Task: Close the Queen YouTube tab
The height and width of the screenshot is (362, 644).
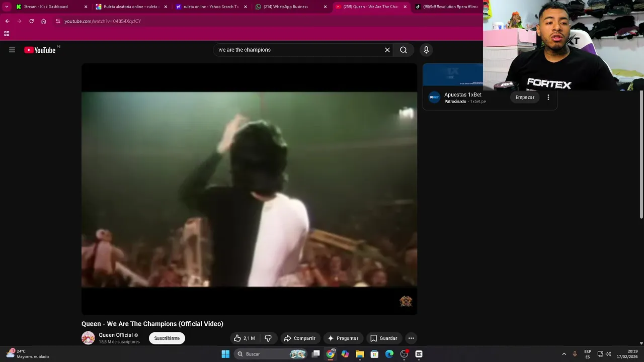Action: point(405,7)
